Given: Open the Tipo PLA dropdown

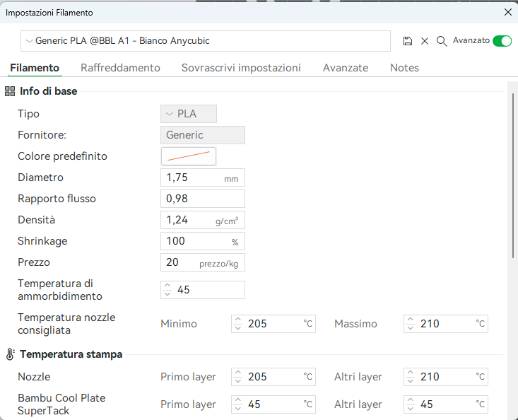Looking at the screenshot, I should click(189, 114).
